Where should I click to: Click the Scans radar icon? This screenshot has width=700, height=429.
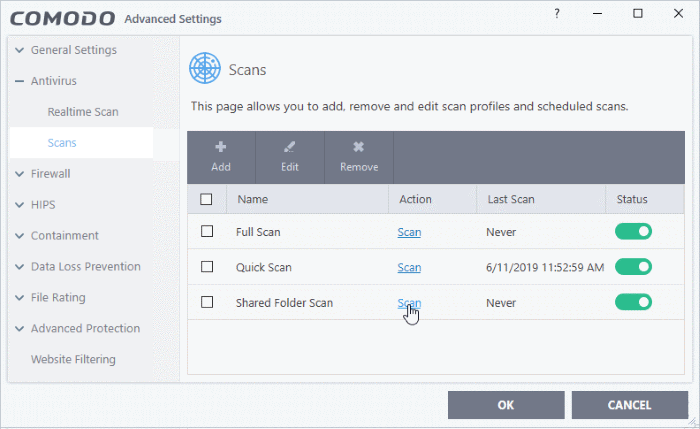tap(205, 68)
